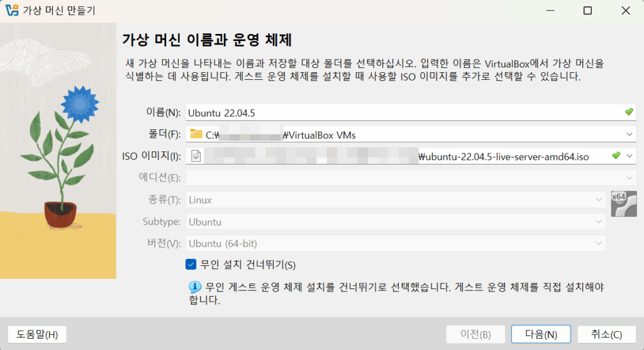Click the heading 가상 머신 이름과 운영 체제
The height and width of the screenshot is (350, 644).
(207, 40)
